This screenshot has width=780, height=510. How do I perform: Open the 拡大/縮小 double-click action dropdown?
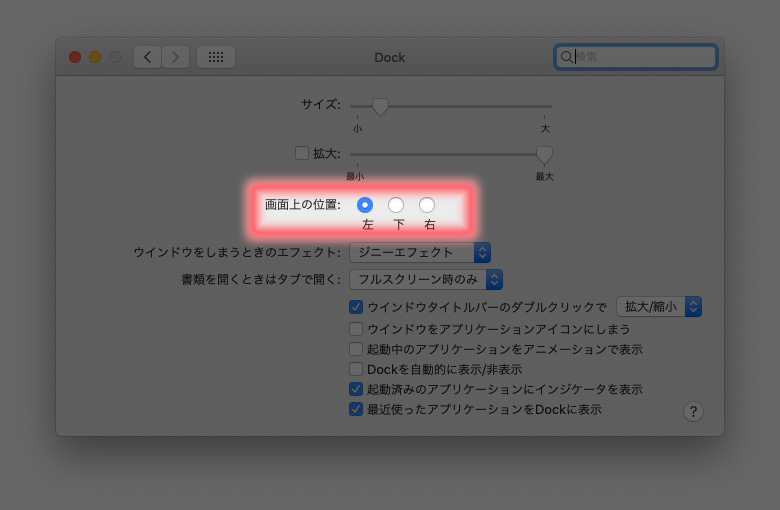coord(659,306)
